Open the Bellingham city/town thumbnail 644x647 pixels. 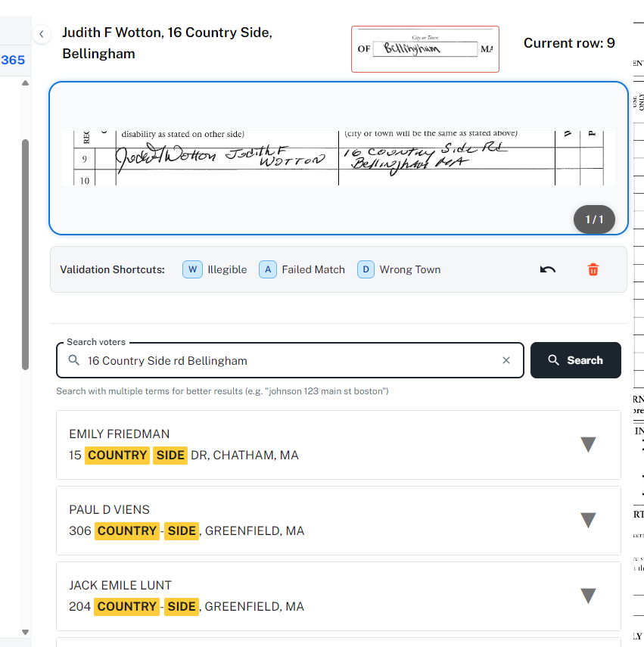pyautogui.click(x=425, y=49)
